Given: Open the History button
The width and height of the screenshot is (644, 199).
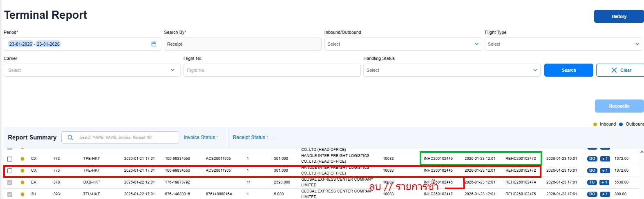Looking at the screenshot, I should coord(619,16).
